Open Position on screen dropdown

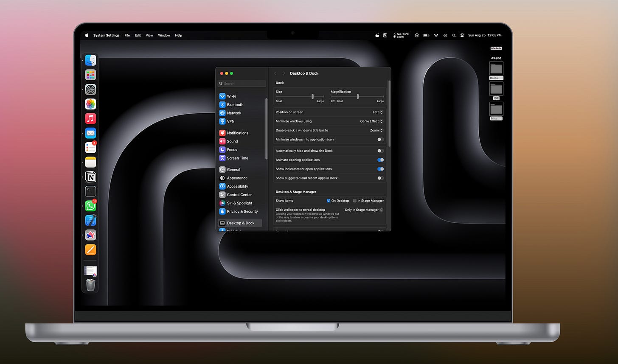pyautogui.click(x=378, y=112)
